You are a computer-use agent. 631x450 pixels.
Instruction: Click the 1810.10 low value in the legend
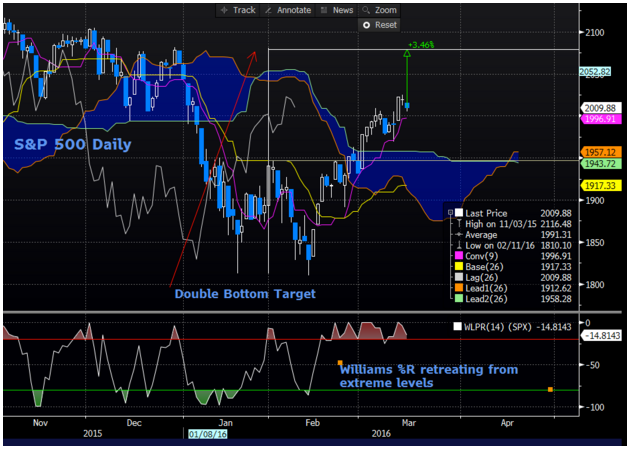555,245
